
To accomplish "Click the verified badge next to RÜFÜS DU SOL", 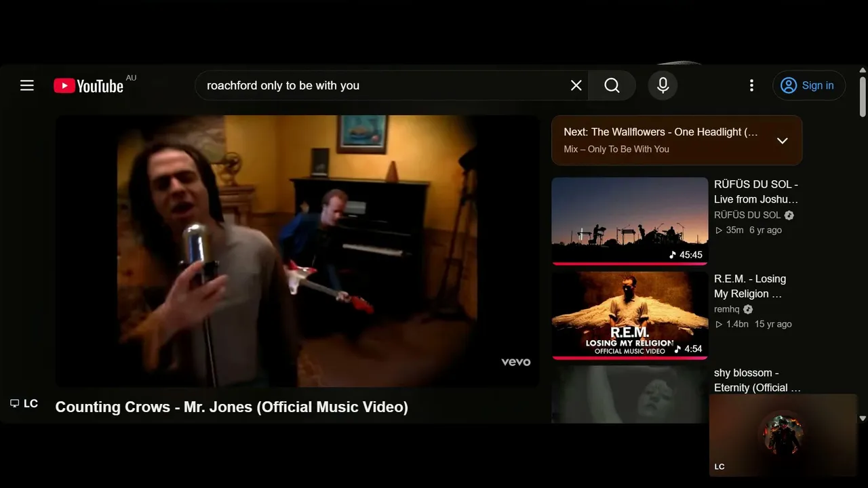I will pyautogui.click(x=789, y=215).
